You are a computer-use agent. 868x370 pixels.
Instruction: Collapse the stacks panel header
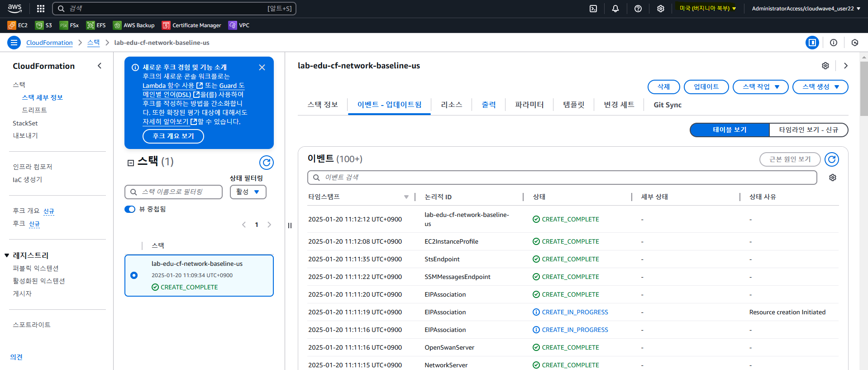click(x=131, y=163)
